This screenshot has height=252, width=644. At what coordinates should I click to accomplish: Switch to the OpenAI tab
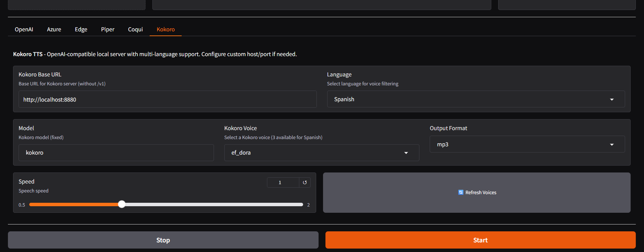[x=24, y=30]
